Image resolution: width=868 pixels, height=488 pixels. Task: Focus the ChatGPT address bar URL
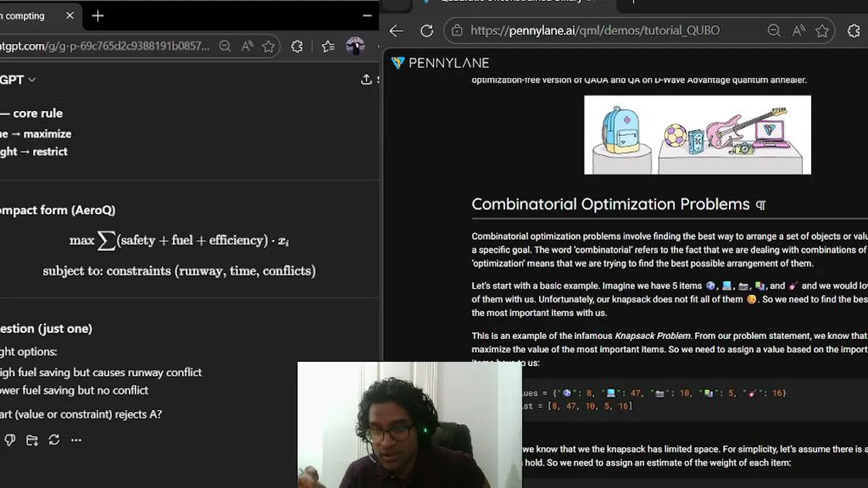(x=105, y=46)
